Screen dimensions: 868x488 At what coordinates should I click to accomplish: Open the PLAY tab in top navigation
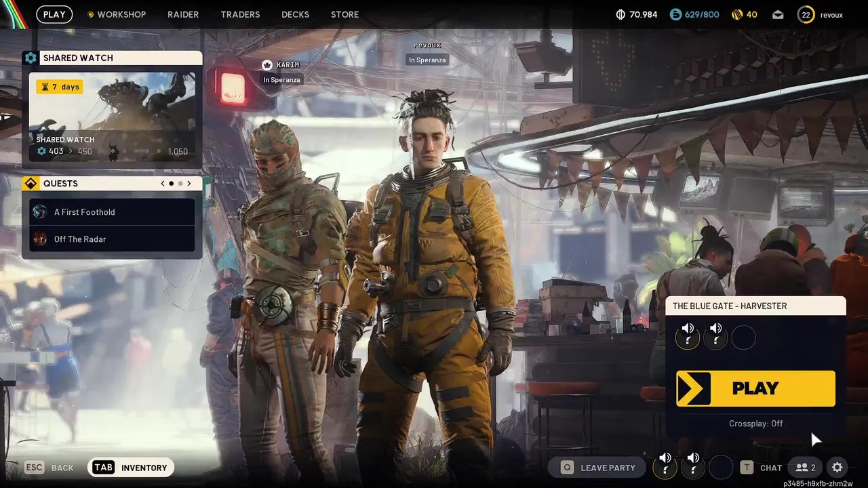(54, 14)
